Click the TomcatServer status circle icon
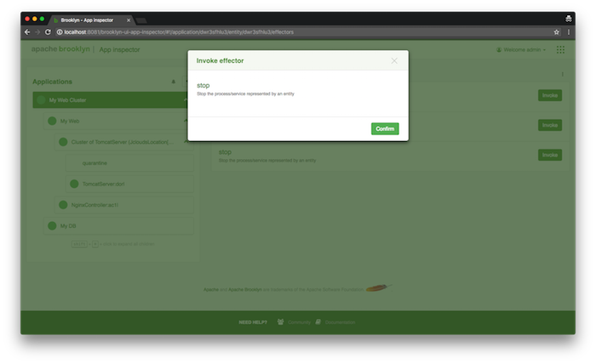The image size is (596, 364). pos(74,184)
